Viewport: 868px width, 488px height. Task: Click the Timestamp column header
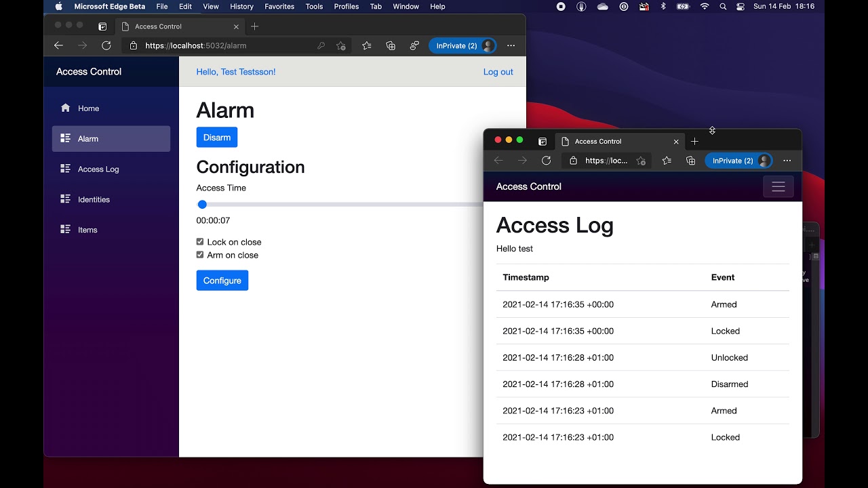526,277
